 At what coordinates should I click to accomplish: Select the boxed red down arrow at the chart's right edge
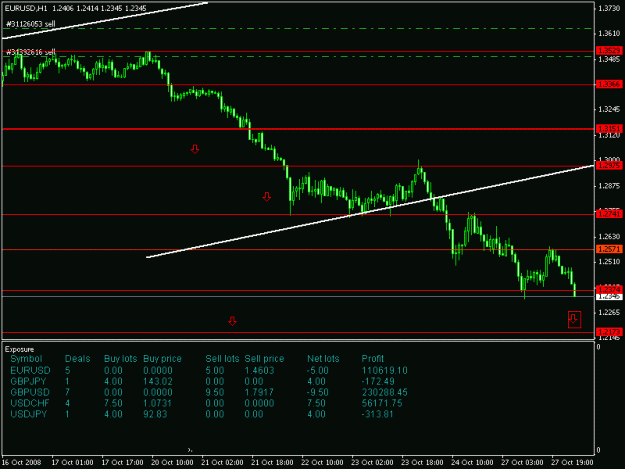point(574,320)
